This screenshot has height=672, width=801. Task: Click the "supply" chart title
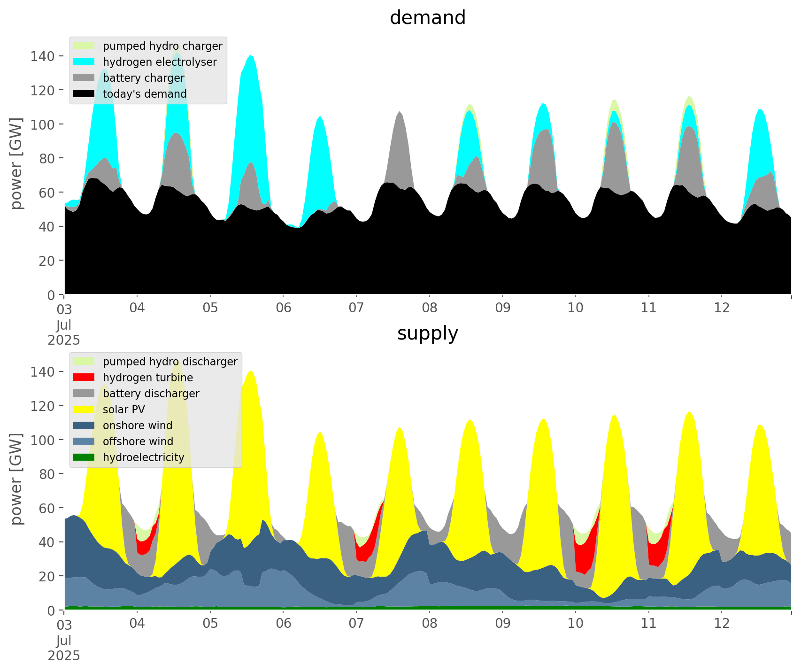tap(427, 333)
